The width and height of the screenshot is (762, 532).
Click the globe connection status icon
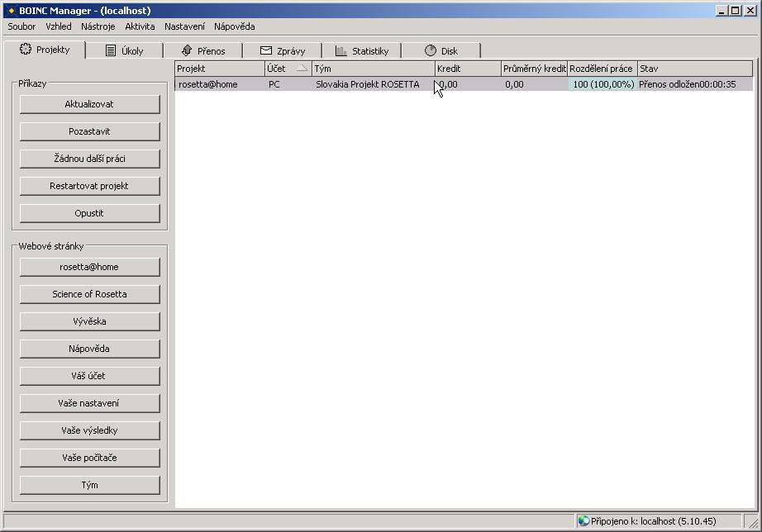583,520
